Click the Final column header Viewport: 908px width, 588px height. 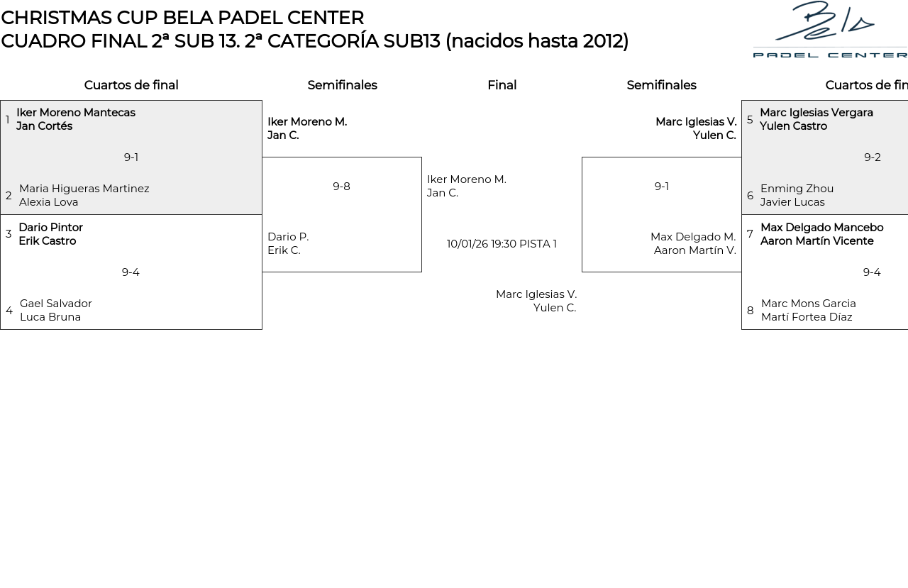(x=502, y=85)
